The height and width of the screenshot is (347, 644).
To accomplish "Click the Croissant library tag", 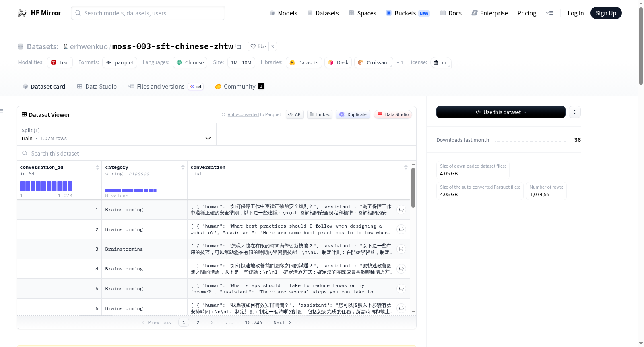I will (374, 62).
